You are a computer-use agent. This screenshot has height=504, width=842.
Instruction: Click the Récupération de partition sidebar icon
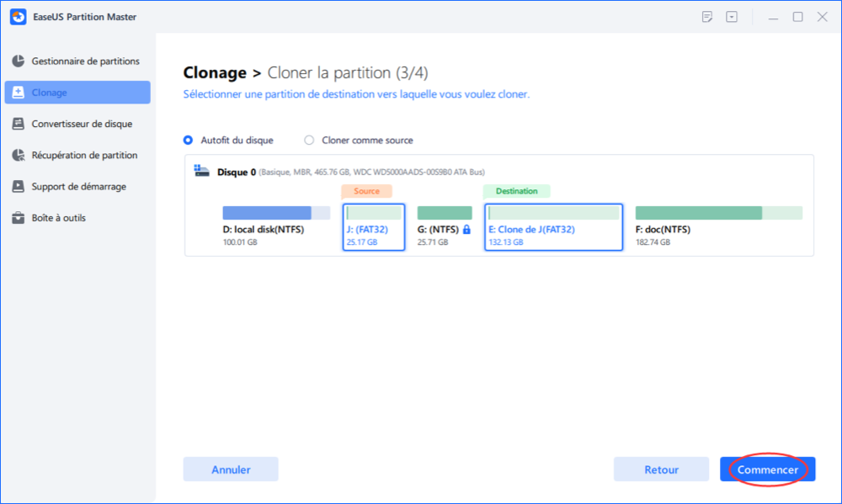point(18,156)
